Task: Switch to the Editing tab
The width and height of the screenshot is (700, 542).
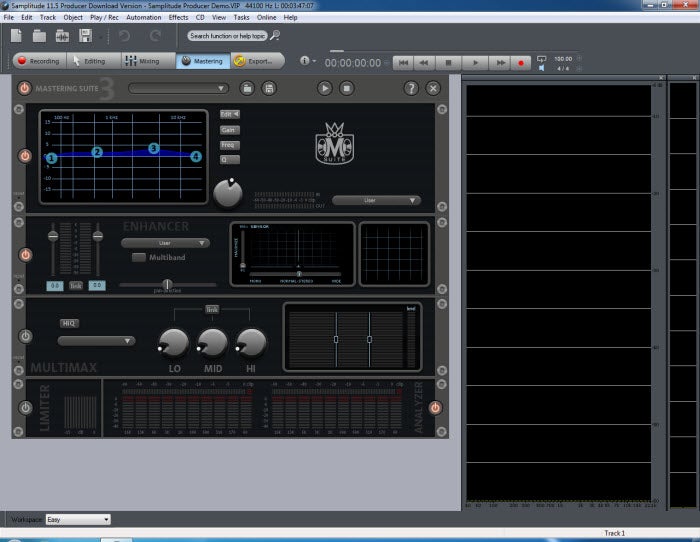Action: (94, 61)
